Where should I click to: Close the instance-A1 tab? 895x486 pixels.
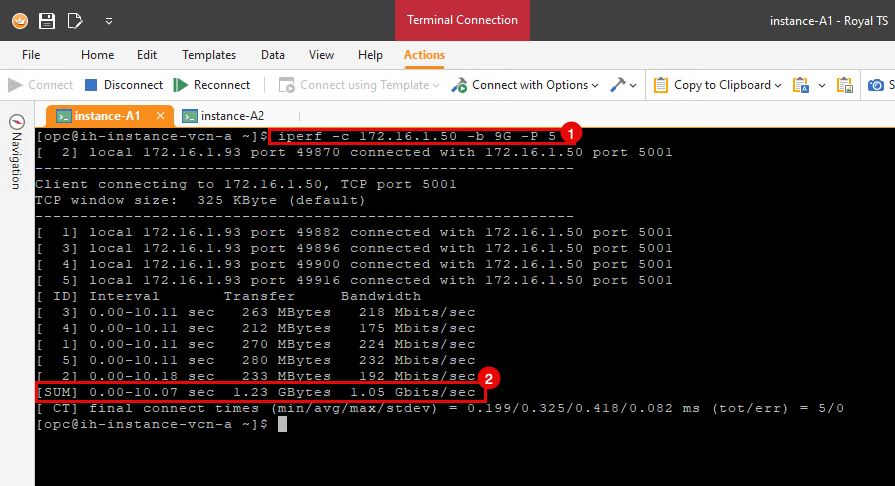click(159, 116)
